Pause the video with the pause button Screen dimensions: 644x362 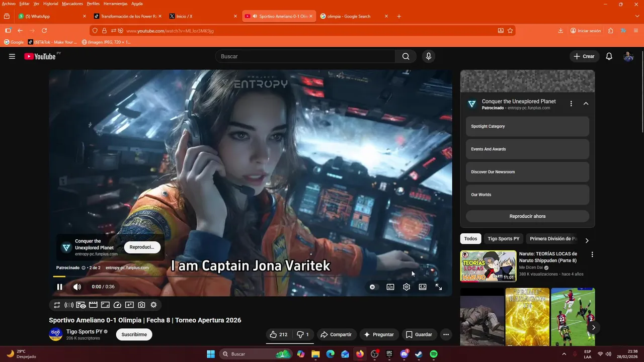click(59, 287)
